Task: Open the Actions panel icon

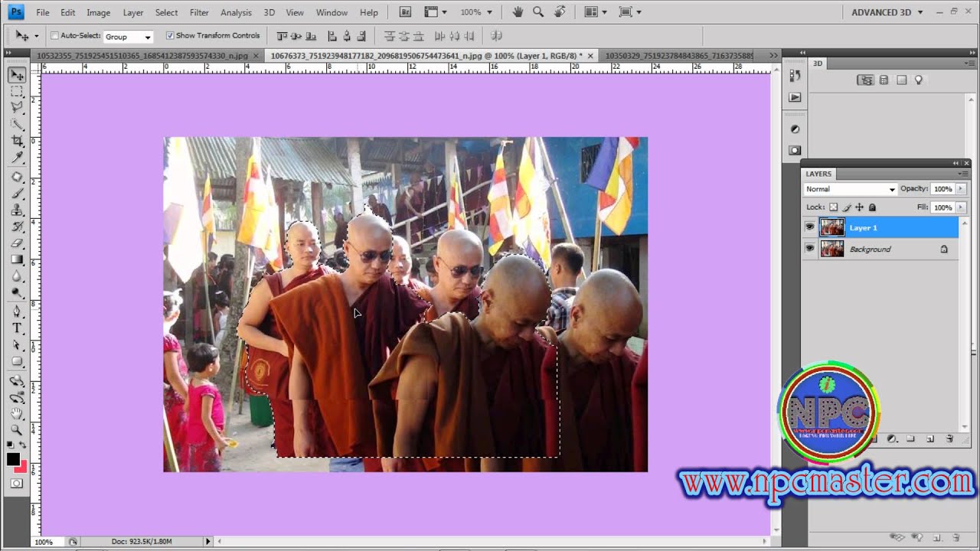Action: coord(795,97)
